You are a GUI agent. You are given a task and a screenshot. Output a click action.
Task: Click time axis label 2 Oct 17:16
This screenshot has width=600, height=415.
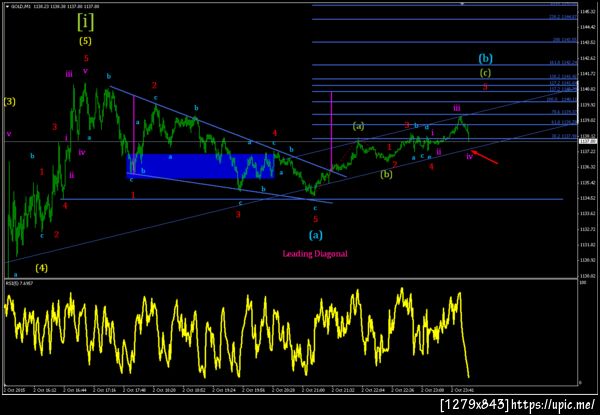click(106, 391)
